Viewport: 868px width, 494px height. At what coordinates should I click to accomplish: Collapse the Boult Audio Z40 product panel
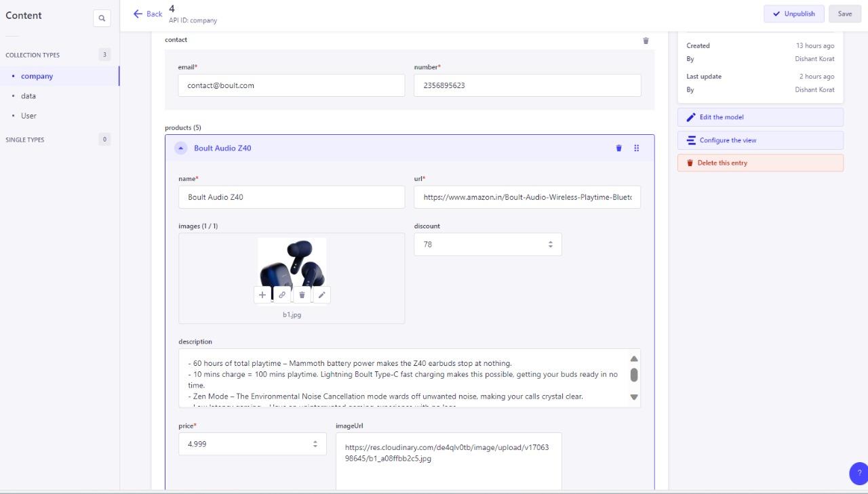[180, 148]
